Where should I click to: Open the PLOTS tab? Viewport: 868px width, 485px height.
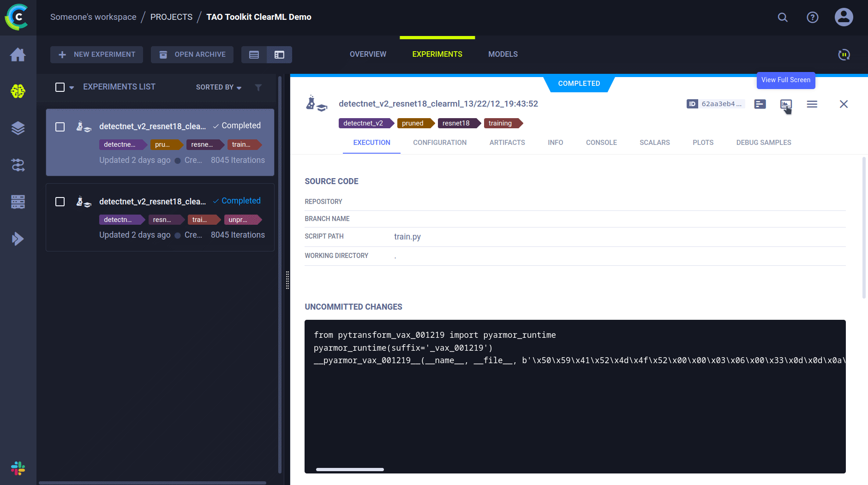point(703,143)
